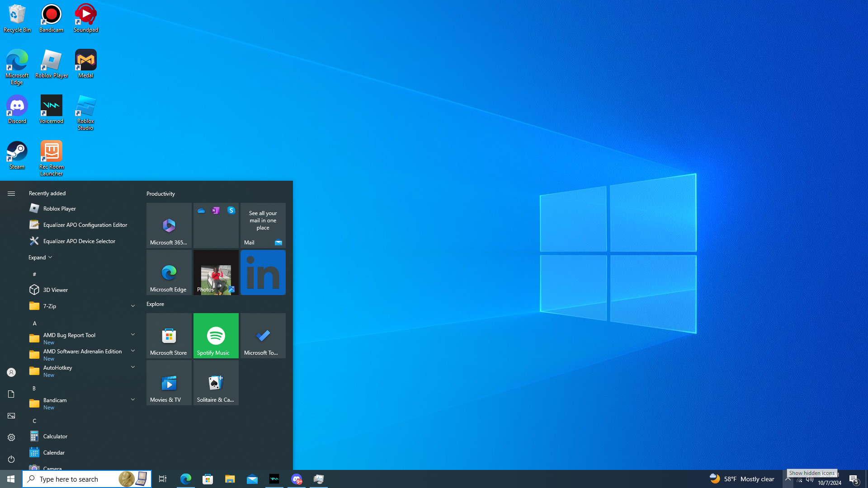Toggle Start menu with Windows button

pos(11,479)
